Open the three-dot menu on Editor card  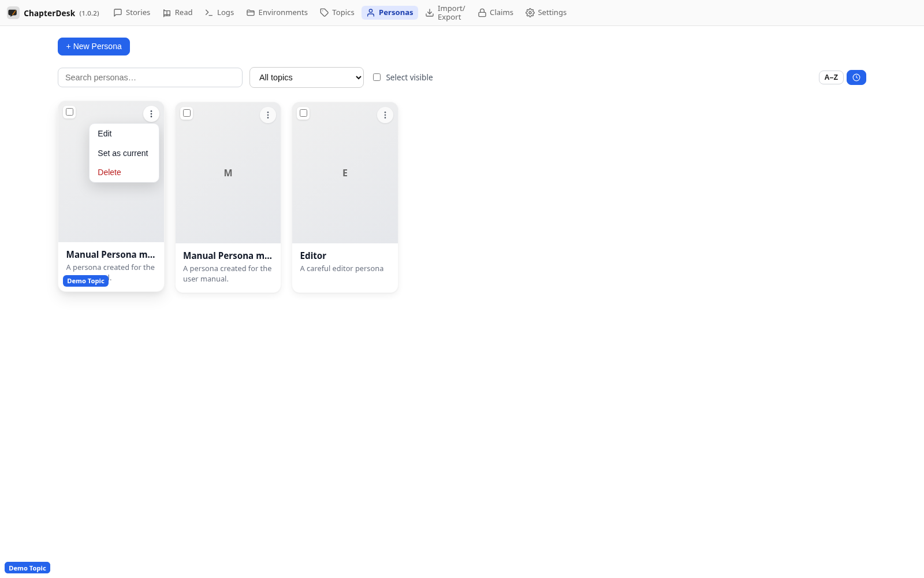point(385,115)
